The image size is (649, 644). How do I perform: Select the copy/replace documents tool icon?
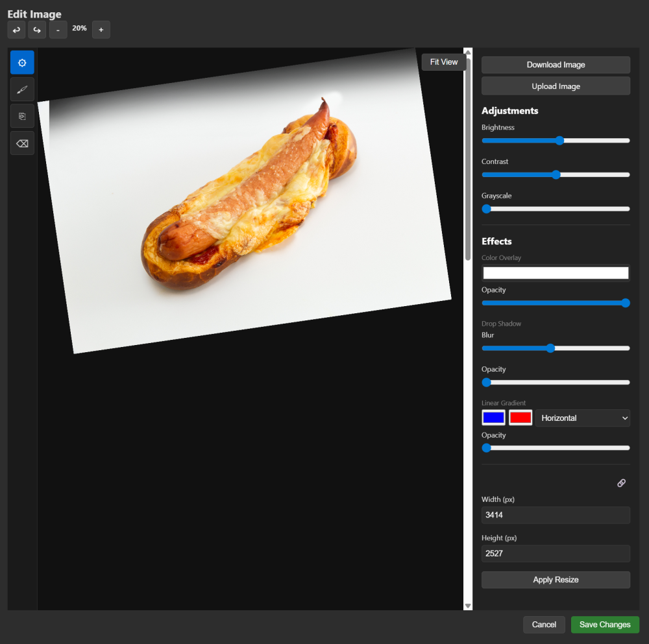tap(22, 116)
